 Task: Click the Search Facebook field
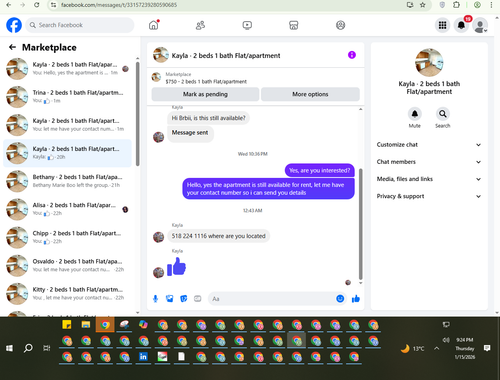[x=80, y=25]
